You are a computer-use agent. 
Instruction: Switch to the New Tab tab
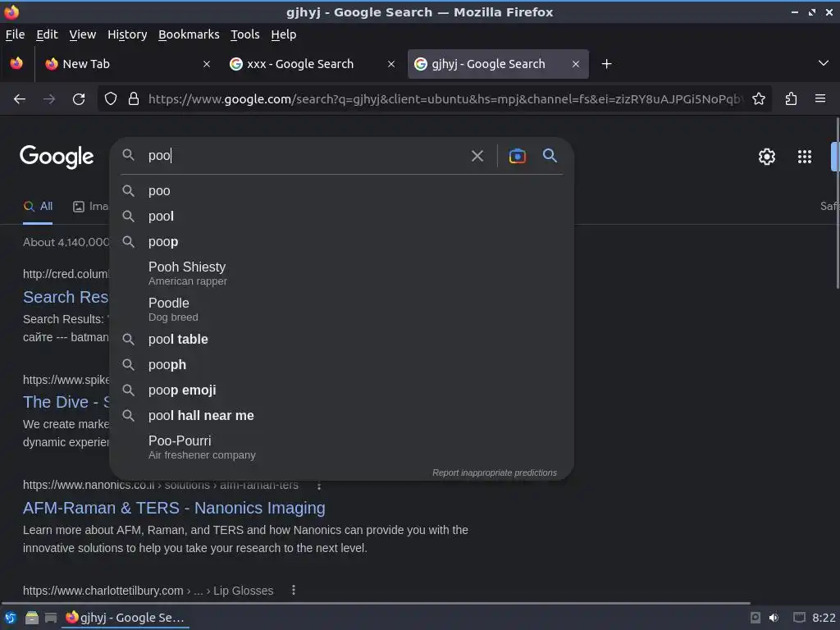pos(129,64)
